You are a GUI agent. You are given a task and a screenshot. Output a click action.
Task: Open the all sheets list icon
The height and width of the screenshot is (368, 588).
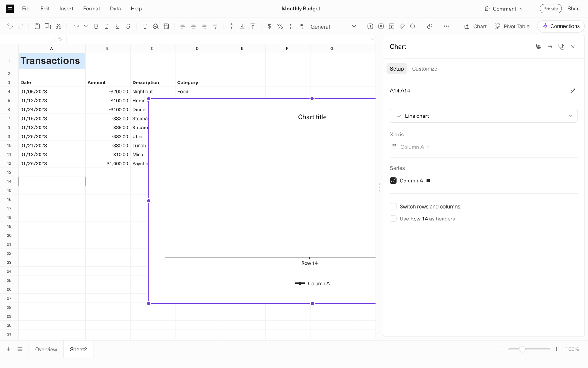point(20,349)
